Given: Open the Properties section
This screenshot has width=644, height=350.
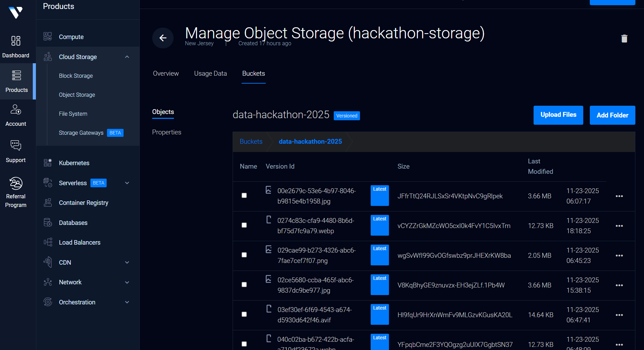Looking at the screenshot, I should [167, 132].
